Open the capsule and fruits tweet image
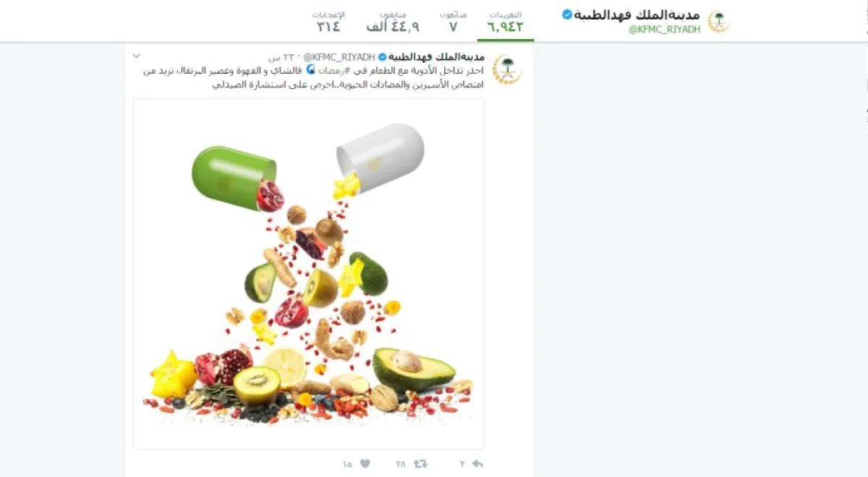Screen dimensions: 868x477 click(x=309, y=274)
